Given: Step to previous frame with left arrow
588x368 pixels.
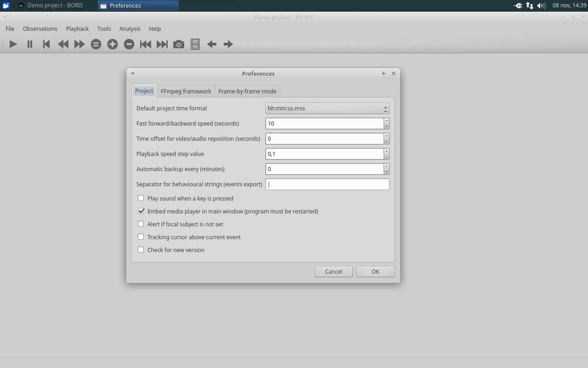Looking at the screenshot, I should coord(212,44).
